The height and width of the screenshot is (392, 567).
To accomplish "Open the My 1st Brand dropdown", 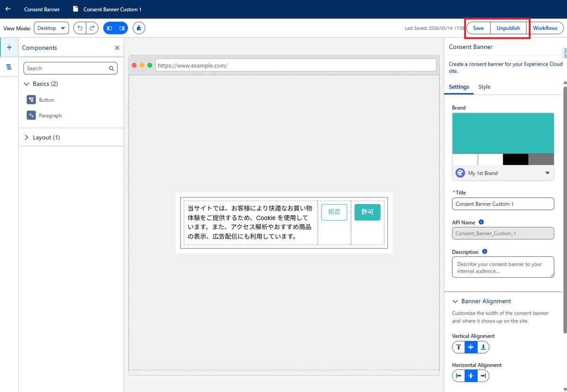I will tap(503, 173).
